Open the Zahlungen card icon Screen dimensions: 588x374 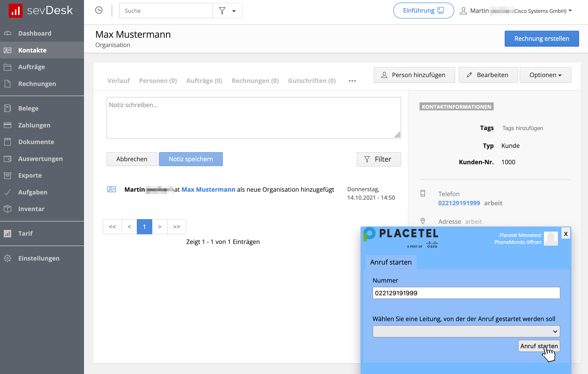pyautogui.click(x=8, y=125)
